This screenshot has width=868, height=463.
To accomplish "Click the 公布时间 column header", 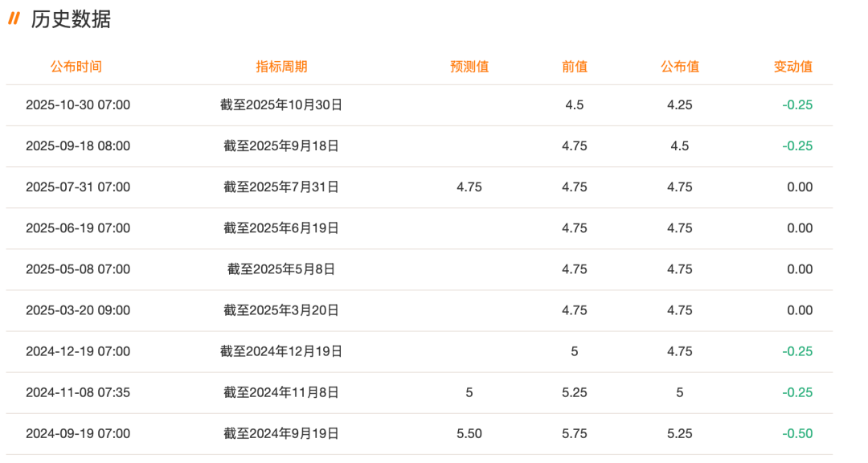I will [76, 67].
